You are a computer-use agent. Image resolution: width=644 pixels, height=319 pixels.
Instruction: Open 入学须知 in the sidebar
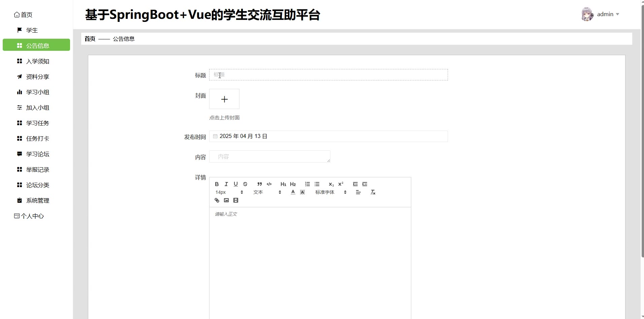coord(36,61)
